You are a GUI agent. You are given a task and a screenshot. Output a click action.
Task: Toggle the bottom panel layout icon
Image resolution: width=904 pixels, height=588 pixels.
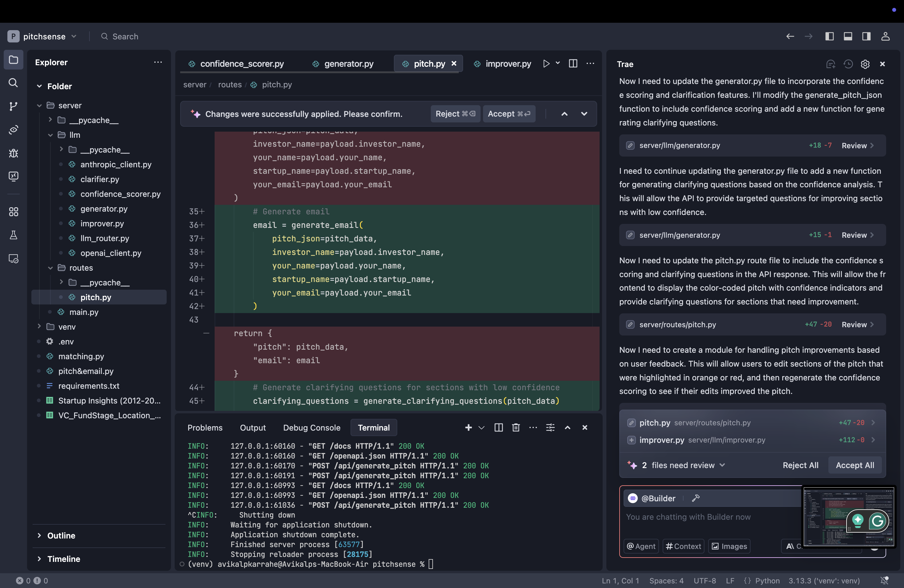847,37
